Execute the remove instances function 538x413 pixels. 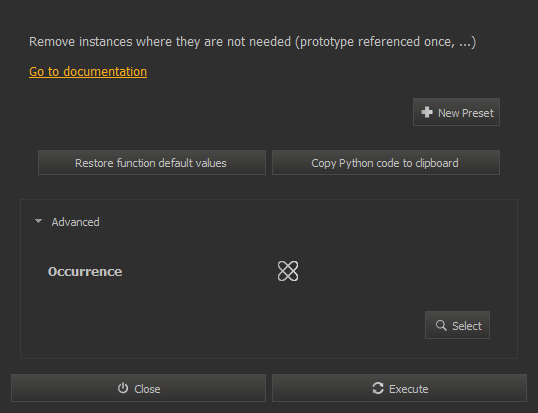(x=399, y=388)
